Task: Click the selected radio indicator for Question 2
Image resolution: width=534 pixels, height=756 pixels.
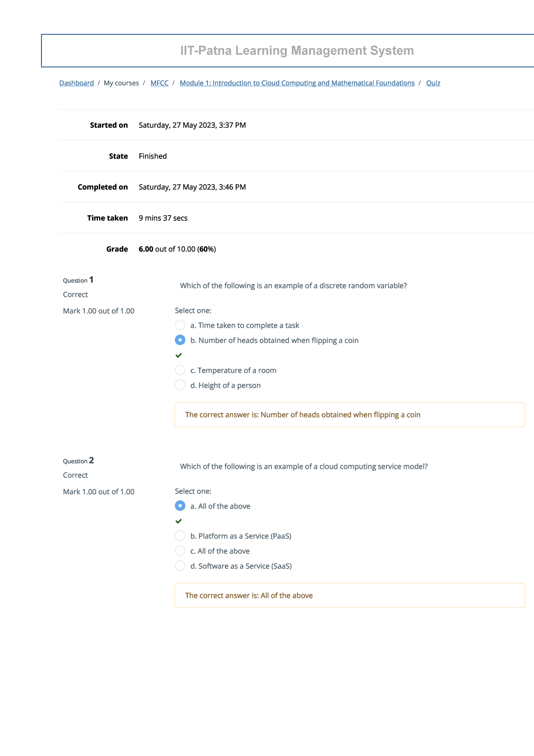Action: 180,506
